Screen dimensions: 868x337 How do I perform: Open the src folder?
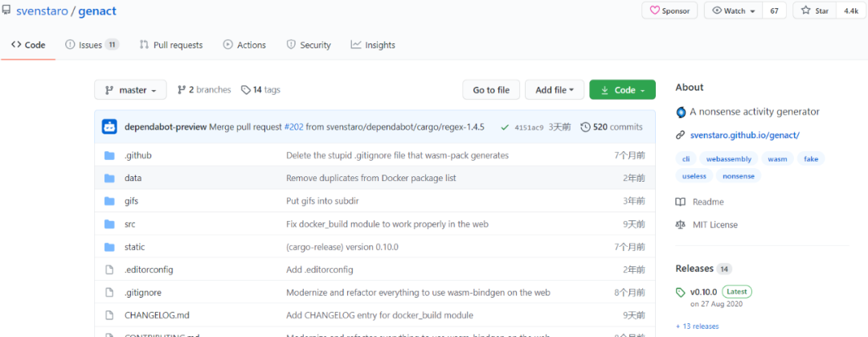(x=130, y=224)
